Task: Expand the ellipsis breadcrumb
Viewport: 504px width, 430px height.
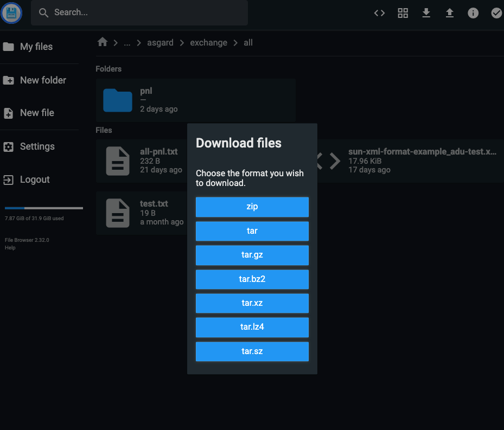Action: (127, 43)
